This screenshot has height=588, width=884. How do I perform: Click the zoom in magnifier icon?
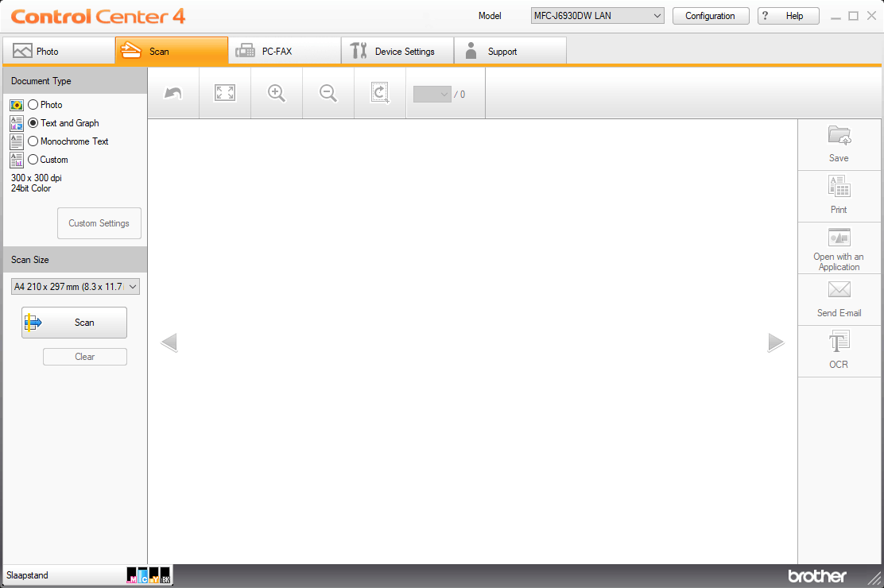(277, 93)
